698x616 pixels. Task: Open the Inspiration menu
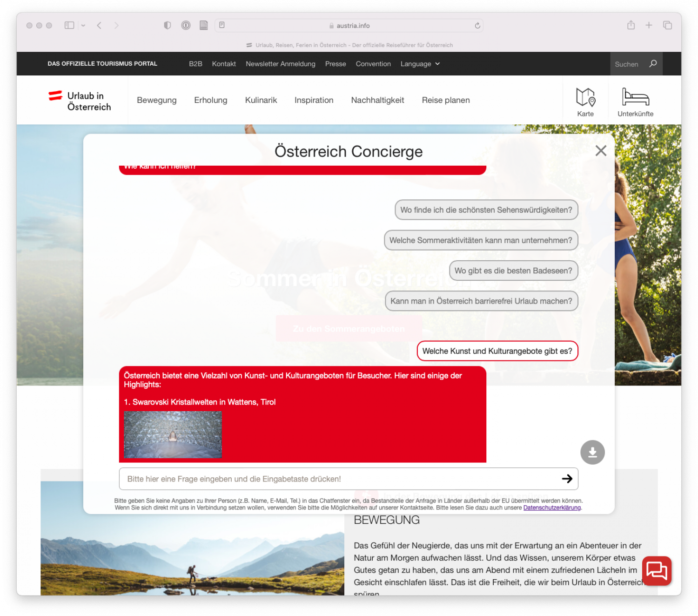pyautogui.click(x=314, y=100)
